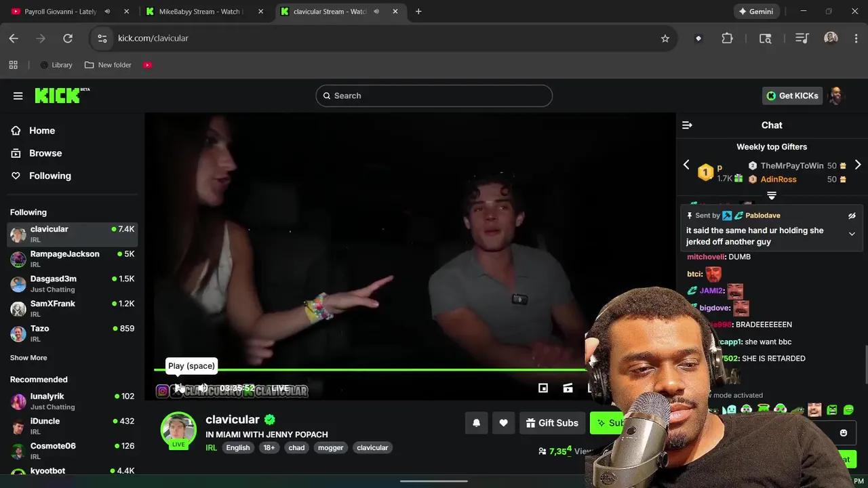Bookmark this page with star icon
The image size is (868, 488).
click(665, 39)
